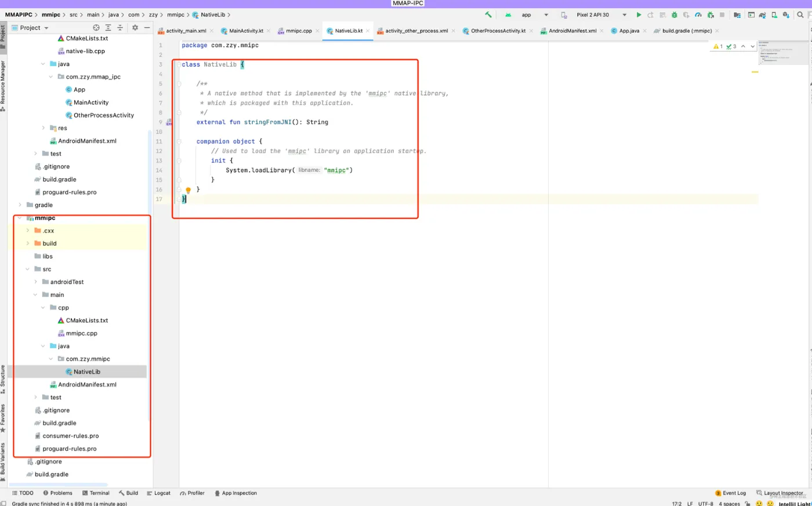Click the gutter icon beside stringFromJNI
812x506 pixels.
click(x=169, y=122)
